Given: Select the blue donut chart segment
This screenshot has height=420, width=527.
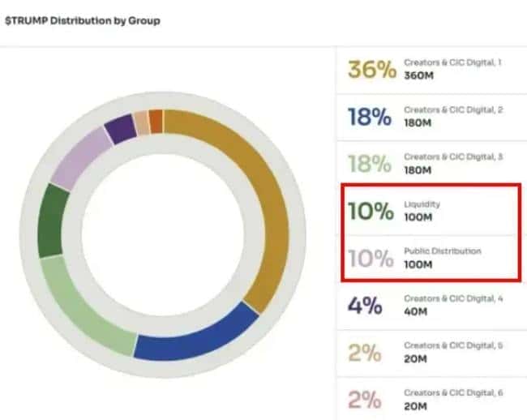Looking at the screenshot, I should (195, 345).
